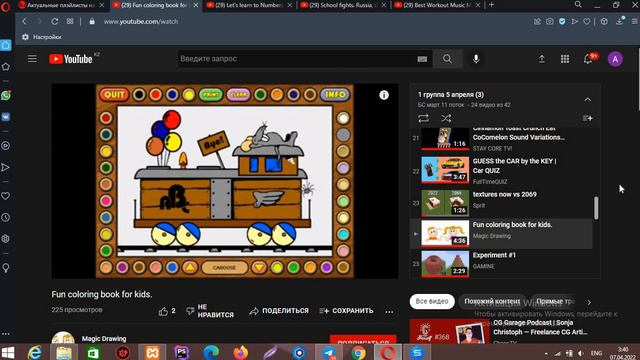Open Firefox from the taskbar
640x360 pixels.
tap(241, 352)
